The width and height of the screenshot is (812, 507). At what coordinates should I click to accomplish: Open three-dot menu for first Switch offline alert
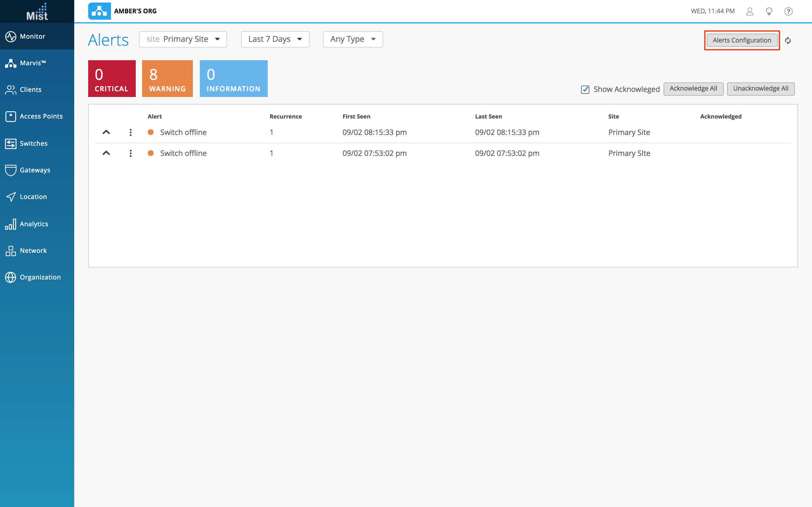[131, 132]
